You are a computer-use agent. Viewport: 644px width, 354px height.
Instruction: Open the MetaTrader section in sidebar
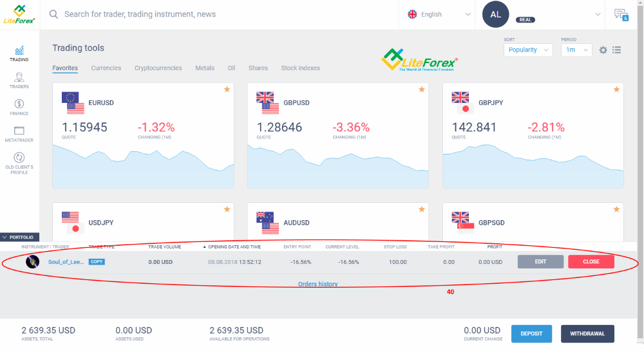[x=19, y=135]
